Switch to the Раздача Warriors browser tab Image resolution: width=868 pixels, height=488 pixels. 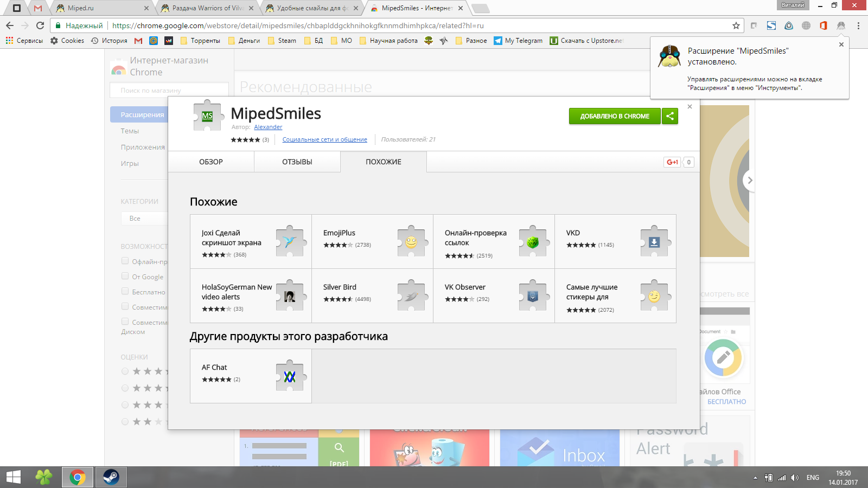pos(207,8)
